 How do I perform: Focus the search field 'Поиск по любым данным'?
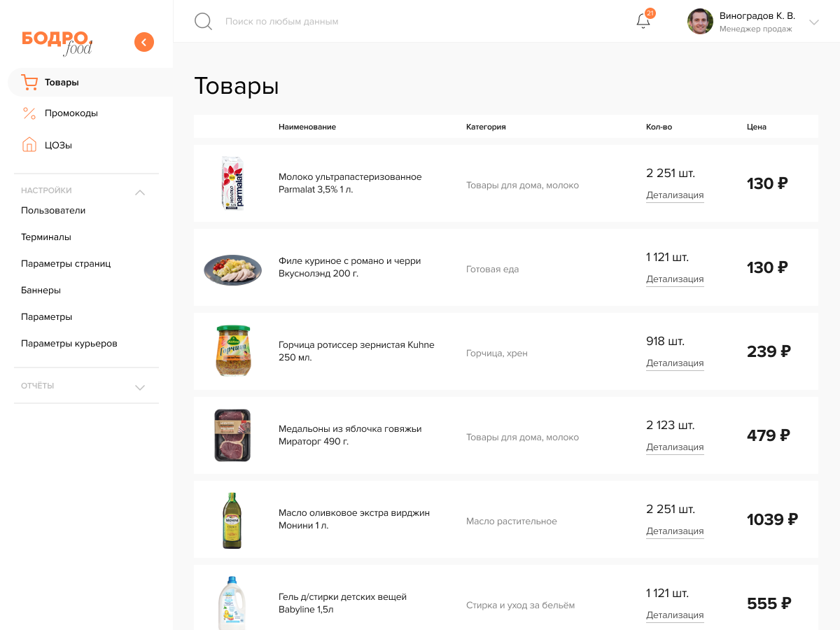281,22
